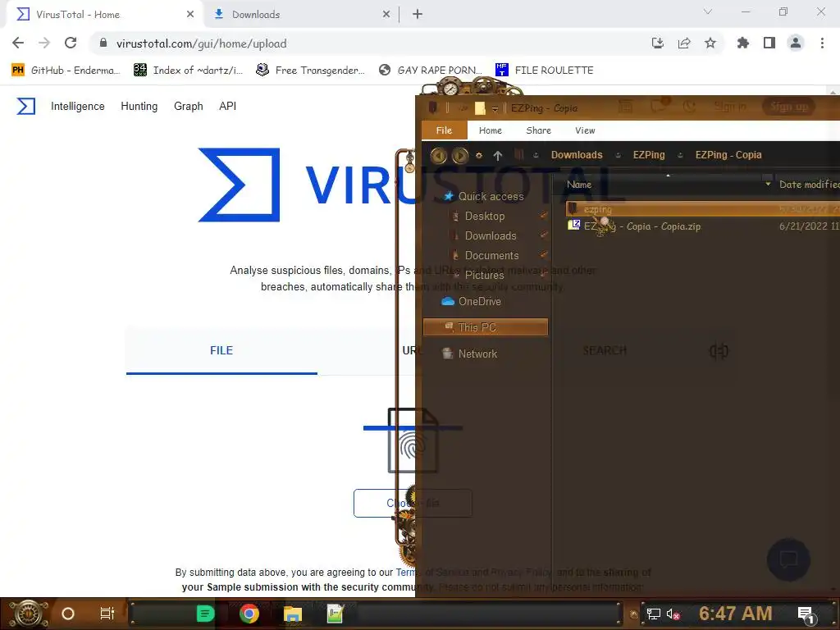
Task: Open recent locations dropdown in Explorer
Action: (479, 155)
